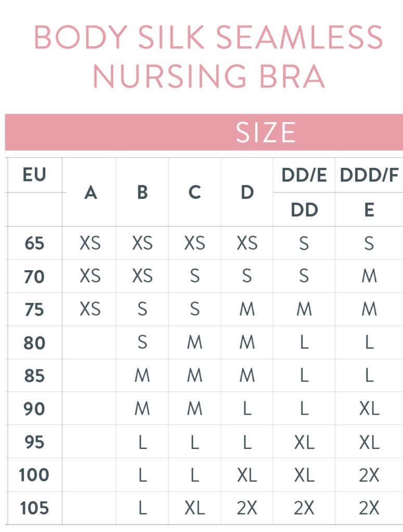
Task: Click the EU 105 row label
Action: click(x=34, y=508)
